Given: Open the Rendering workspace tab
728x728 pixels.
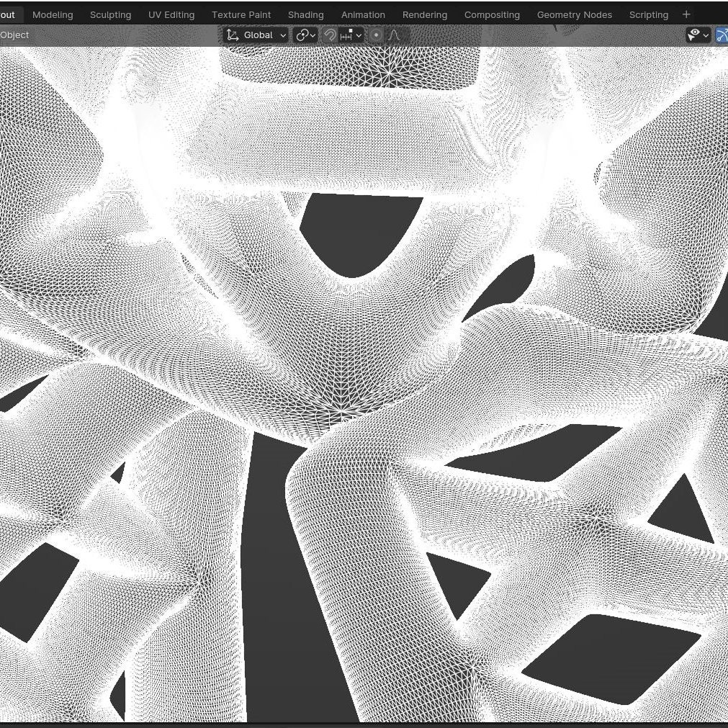Looking at the screenshot, I should [x=425, y=15].
